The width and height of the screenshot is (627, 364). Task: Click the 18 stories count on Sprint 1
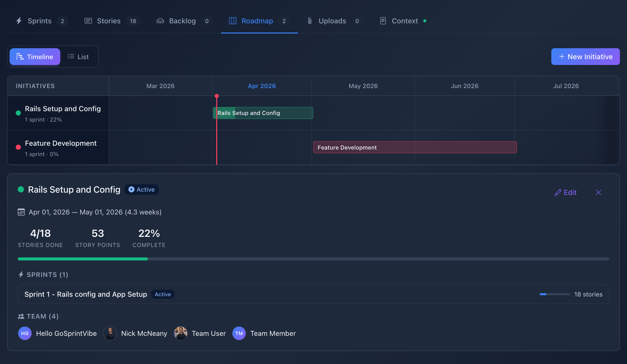(x=588, y=294)
